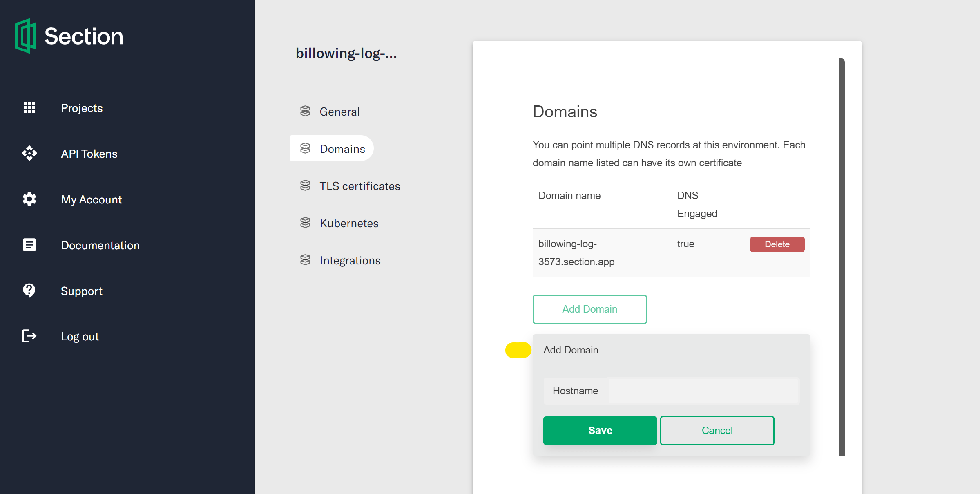
Task: Click the stack icon beside Domains
Action: (x=305, y=148)
